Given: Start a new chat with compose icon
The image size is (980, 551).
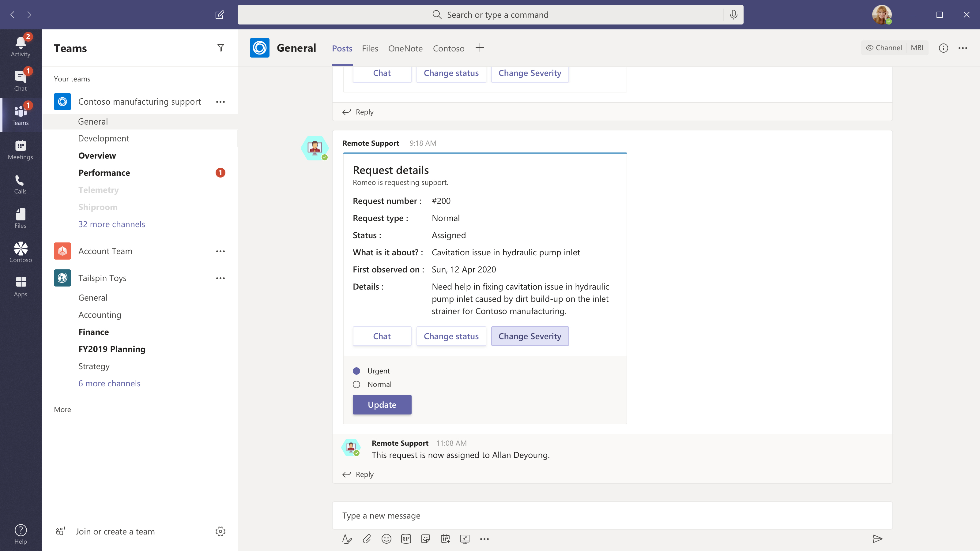Looking at the screenshot, I should point(220,15).
